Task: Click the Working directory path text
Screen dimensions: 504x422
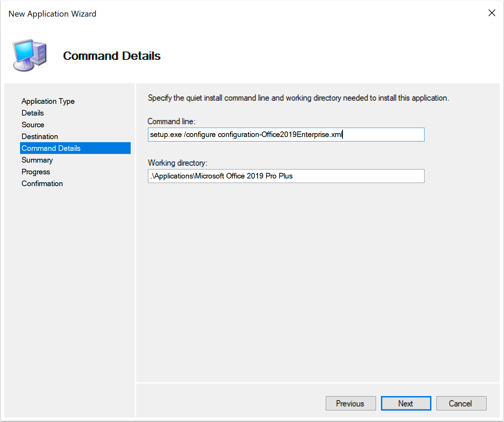Action: click(x=221, y=176)
